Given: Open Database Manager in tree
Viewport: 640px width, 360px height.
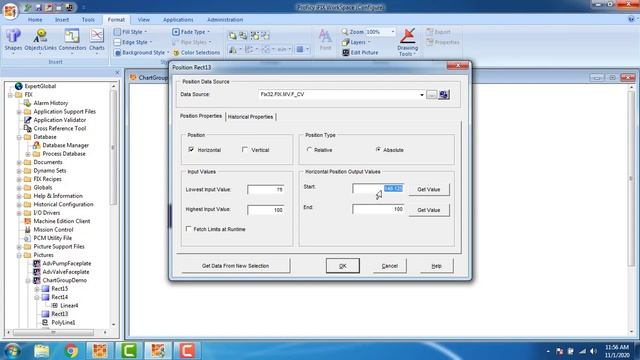Looking at the screenshot, I should coord(65,145).
